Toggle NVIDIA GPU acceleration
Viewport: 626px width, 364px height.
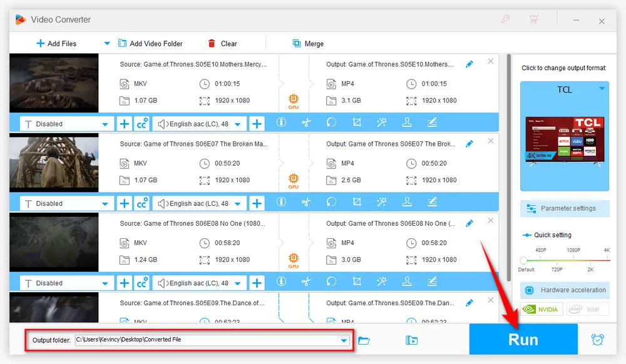pyautogui.click(x=540, y=309)
